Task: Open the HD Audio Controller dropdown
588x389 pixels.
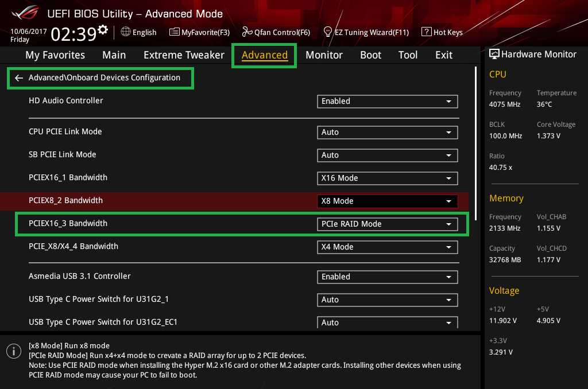Action: point(388,101)
